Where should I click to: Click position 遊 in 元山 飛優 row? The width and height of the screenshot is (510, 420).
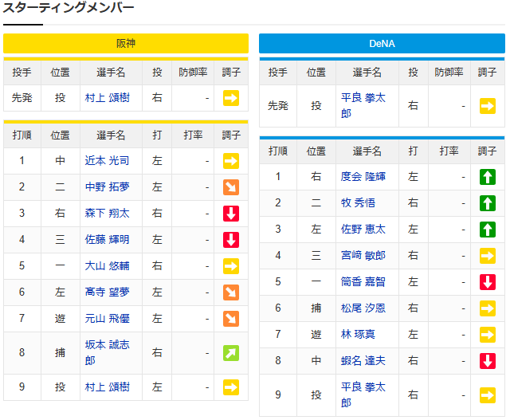click(61, 318)
